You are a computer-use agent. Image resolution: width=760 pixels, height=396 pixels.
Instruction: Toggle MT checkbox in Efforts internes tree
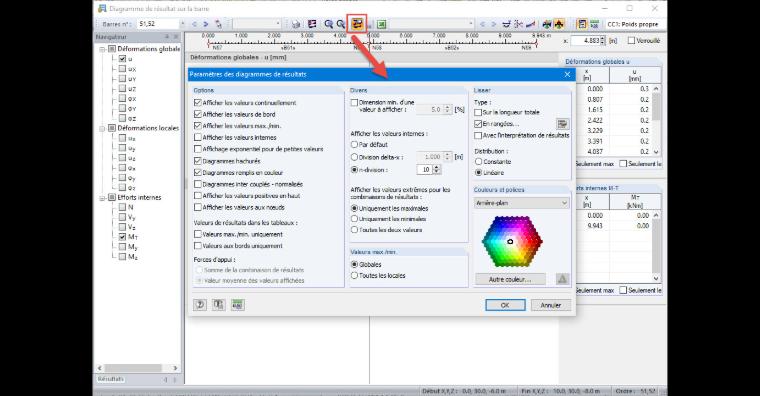pyautogui.click(x=122, y=237)
